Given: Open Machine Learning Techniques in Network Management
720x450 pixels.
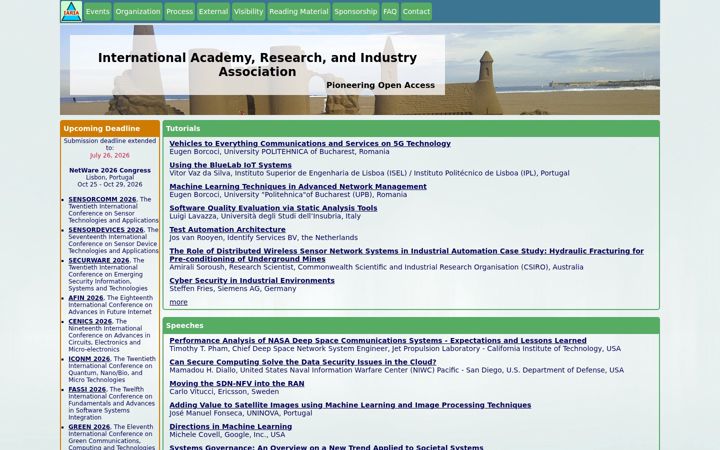Looking at the screenshot, I should (x=298, y=186).
